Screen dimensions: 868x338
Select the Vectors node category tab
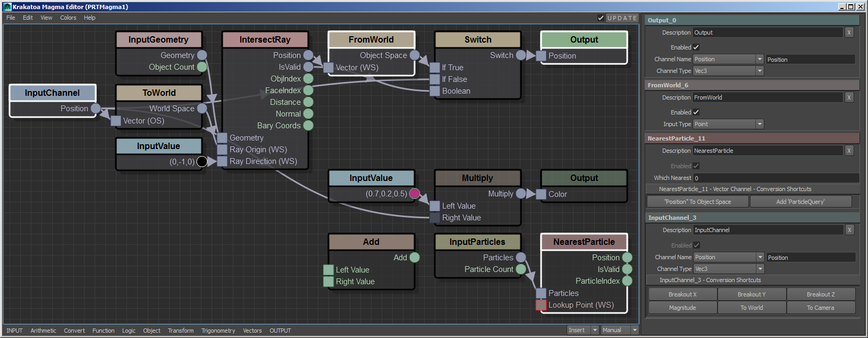(x=252, y=331)
